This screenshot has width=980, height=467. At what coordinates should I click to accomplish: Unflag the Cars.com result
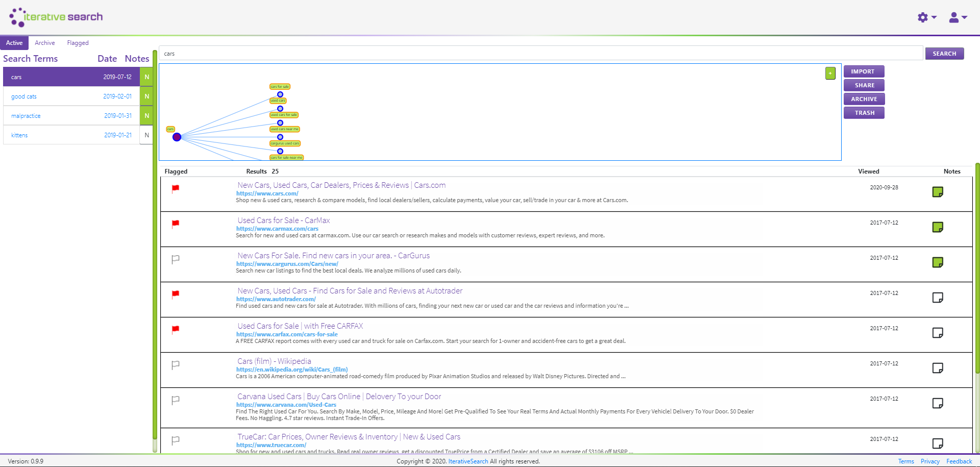(x=176, y=189)
